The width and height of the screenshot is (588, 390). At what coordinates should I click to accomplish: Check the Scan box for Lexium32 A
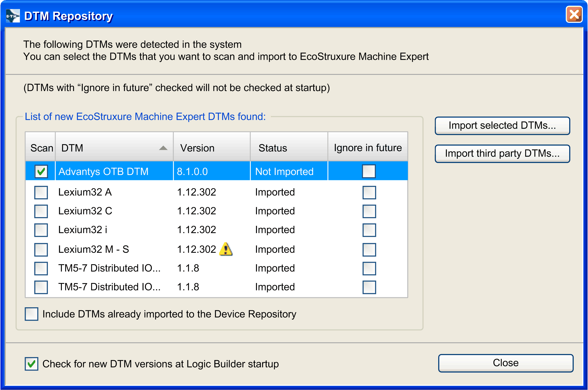tap(41, 192)
